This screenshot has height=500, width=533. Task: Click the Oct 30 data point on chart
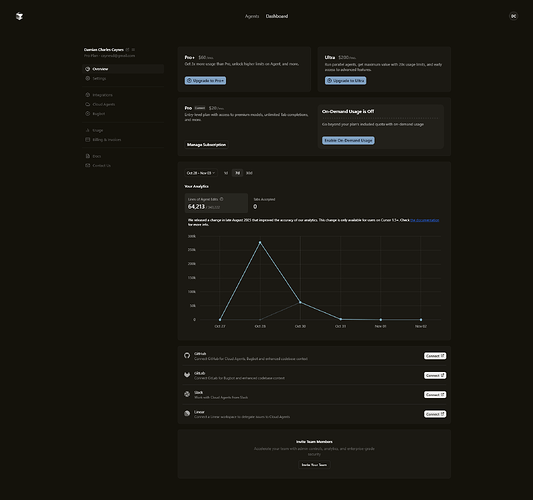pyautogui.click(x=300, y=302)
